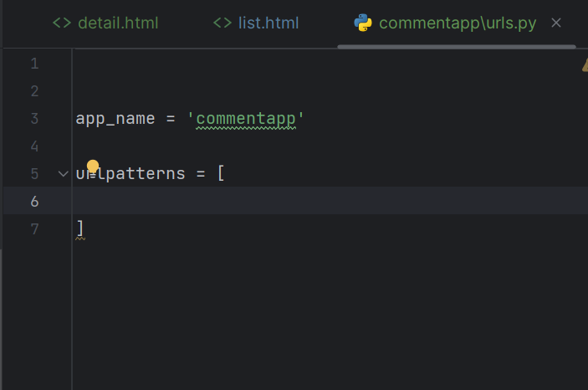The width and height of the screenshot is (588, 390).
Task: Click the Python file icon on urls.py tab
Action: tap(363, 23)
